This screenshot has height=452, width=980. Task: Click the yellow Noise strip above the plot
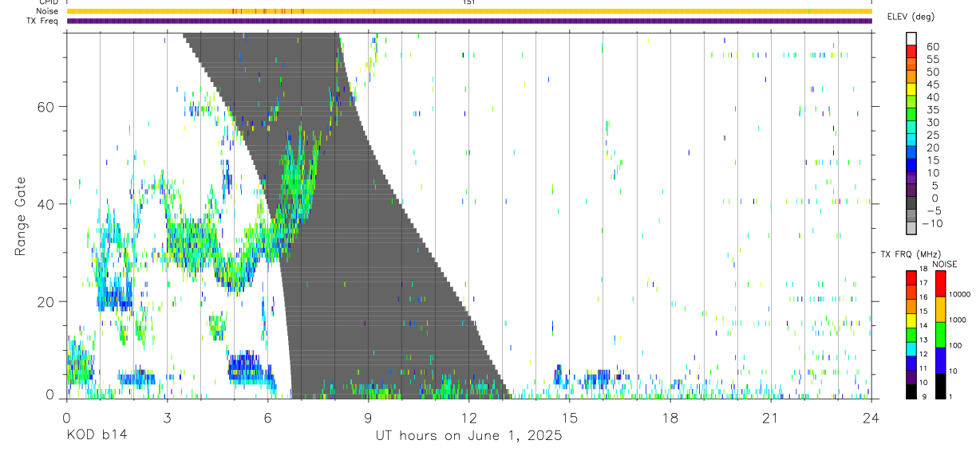(x=468, y=11)
